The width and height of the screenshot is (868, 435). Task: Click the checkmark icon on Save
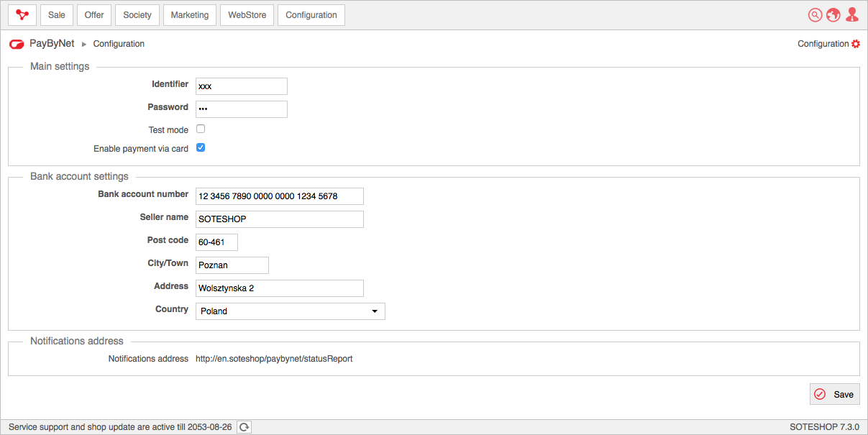(820, 394)
